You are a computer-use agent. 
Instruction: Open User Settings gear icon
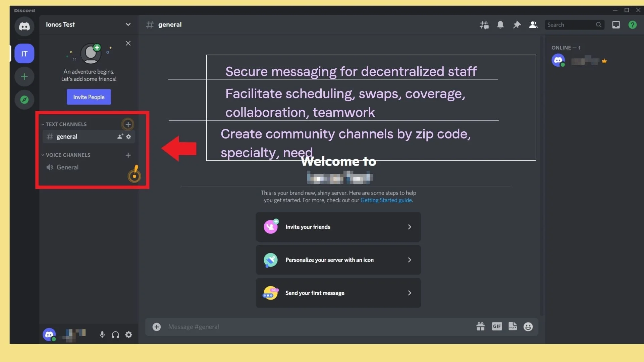[x=128, y=335]
